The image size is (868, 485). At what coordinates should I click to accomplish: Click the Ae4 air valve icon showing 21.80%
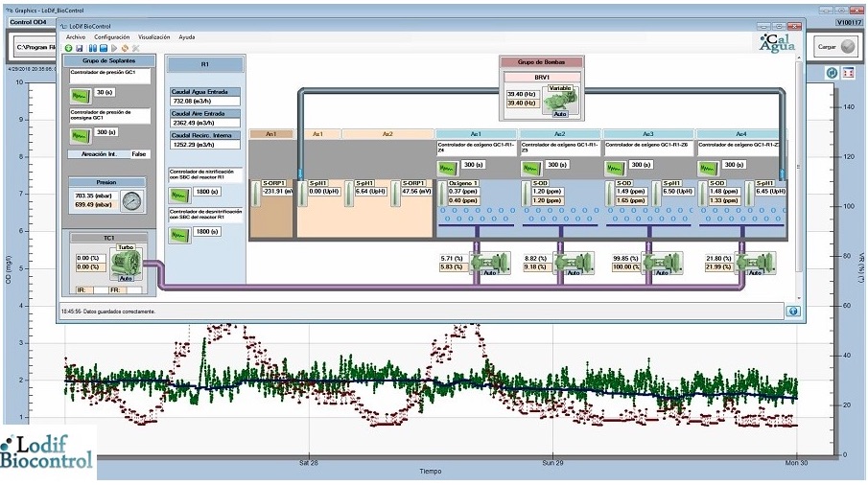[755, 264]
